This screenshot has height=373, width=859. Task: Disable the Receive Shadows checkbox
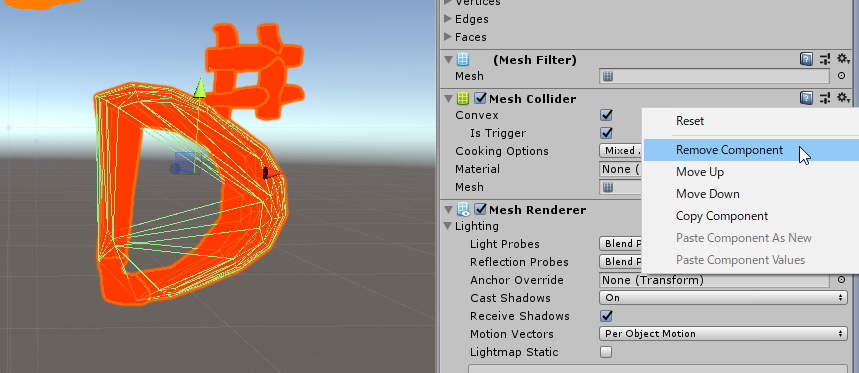tap(606, 316)
